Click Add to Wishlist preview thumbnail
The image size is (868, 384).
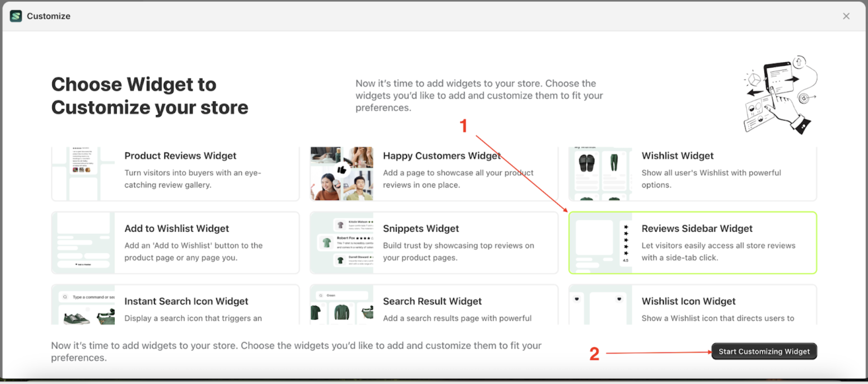point(83,243)
